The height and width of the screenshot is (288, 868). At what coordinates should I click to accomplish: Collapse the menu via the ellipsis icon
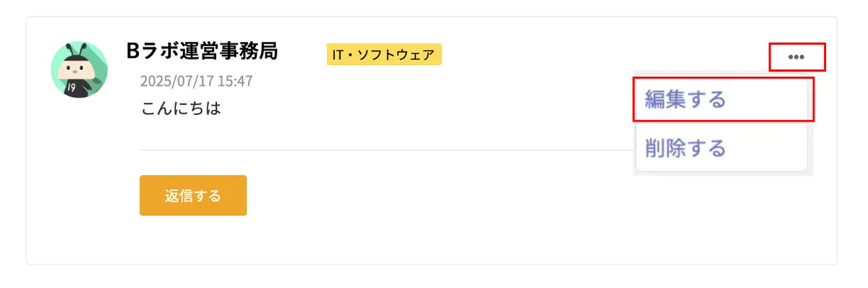coord(796,57)
